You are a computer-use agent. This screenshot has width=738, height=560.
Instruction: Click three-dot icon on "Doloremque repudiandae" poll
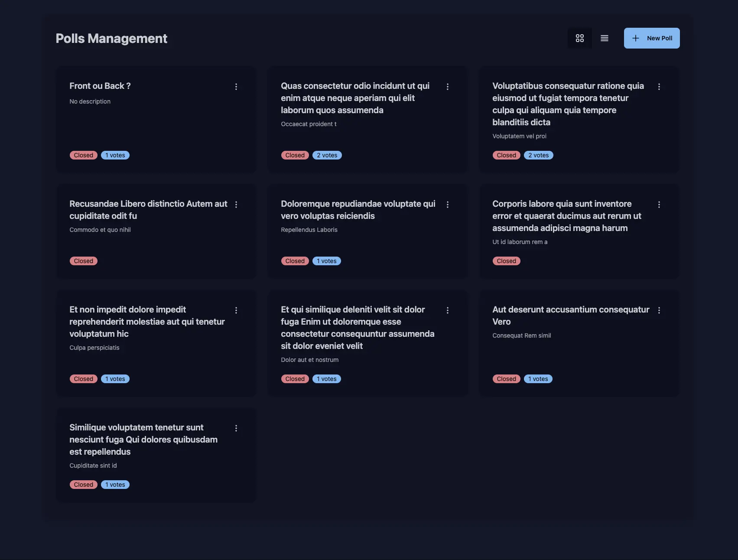[448, 204]
